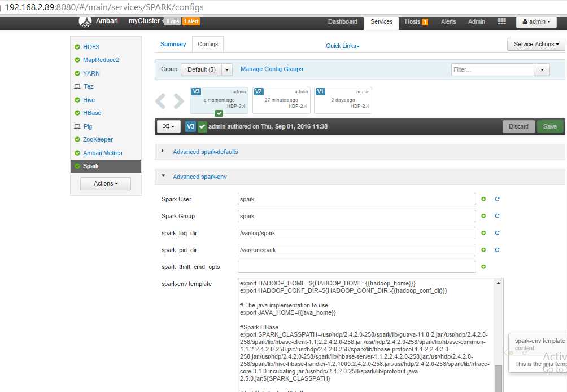Undo changes for spark_pid_dir
Image resolution: width=567 pixels, height=392 pixels.
[497, 250]
